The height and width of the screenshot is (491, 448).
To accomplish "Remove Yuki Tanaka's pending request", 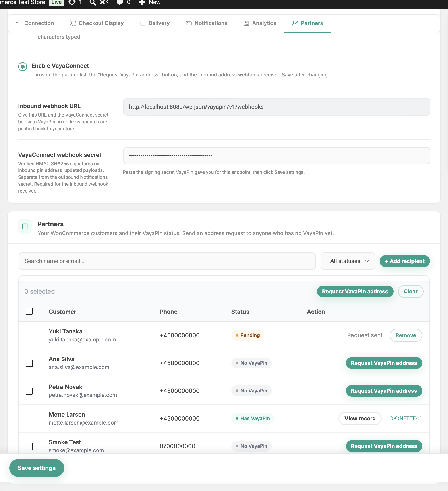I will (406, 335).
